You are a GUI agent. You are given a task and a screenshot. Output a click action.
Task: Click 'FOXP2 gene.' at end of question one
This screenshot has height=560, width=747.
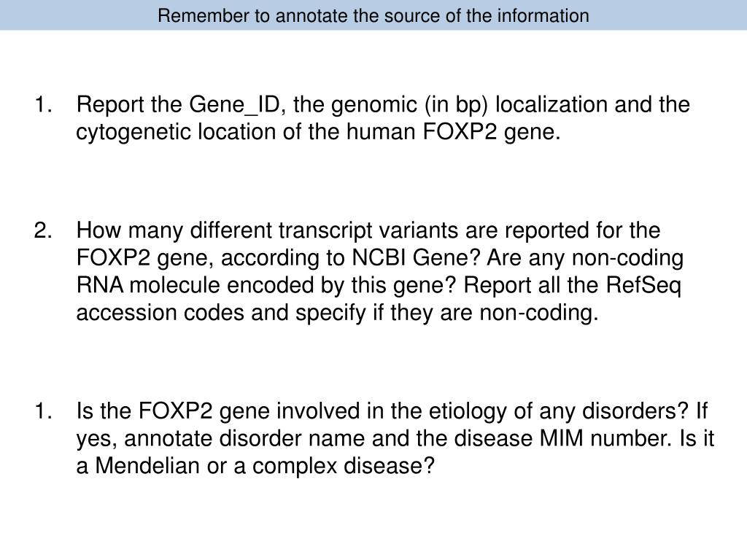coord(492,132)
